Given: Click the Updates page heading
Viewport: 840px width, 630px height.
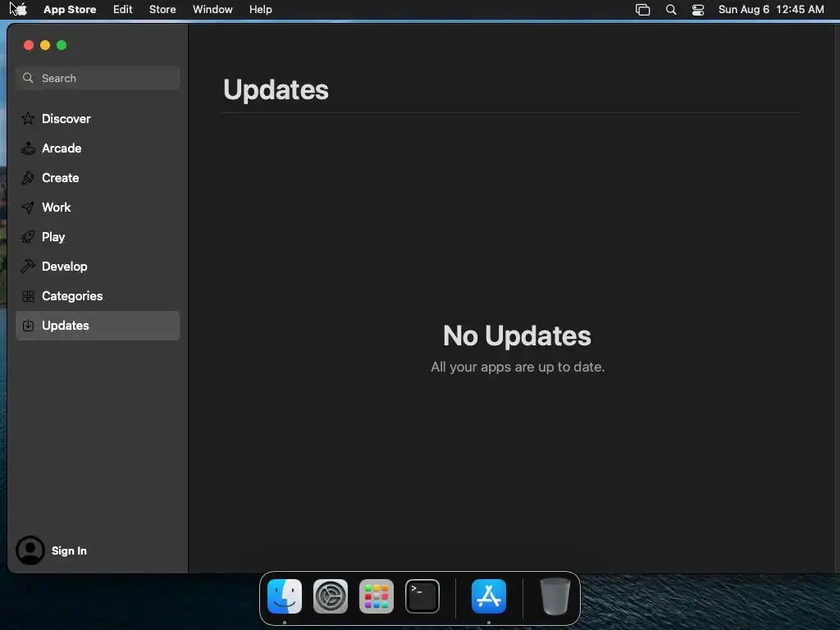Looking at the screenshot, I should point(276,89).
